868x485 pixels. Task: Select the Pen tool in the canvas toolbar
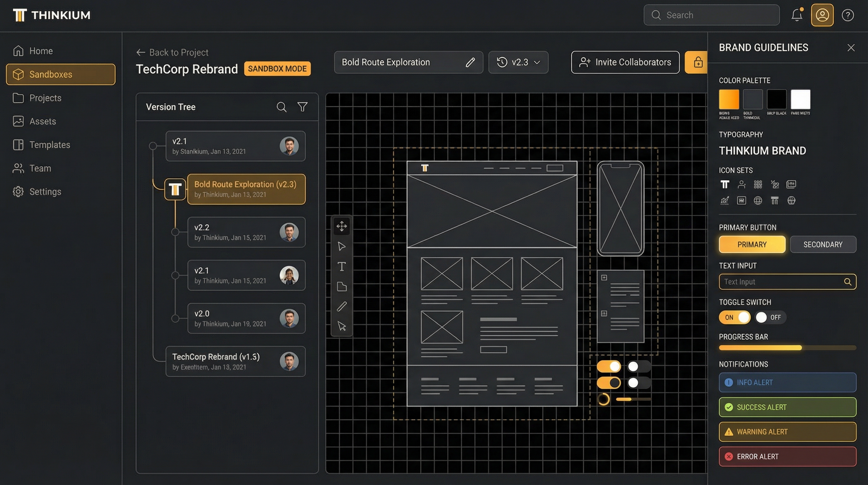tap(342, 306)
